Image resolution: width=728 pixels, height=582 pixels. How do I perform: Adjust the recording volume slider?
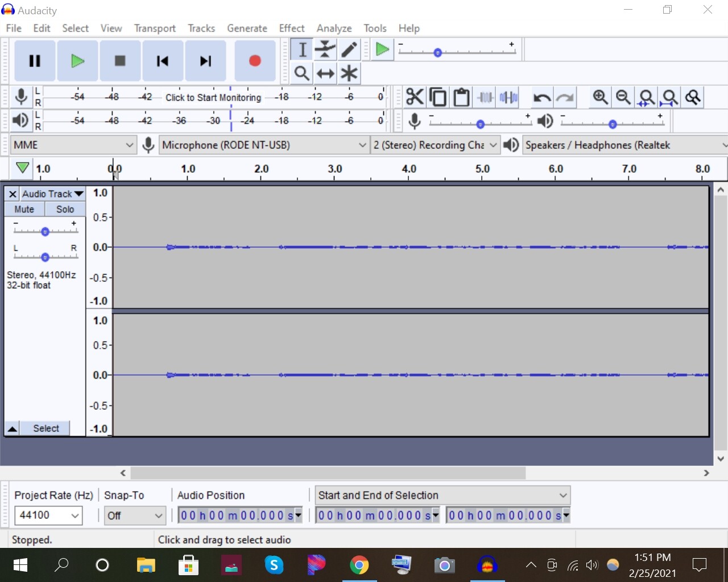(x=480, y=123)
